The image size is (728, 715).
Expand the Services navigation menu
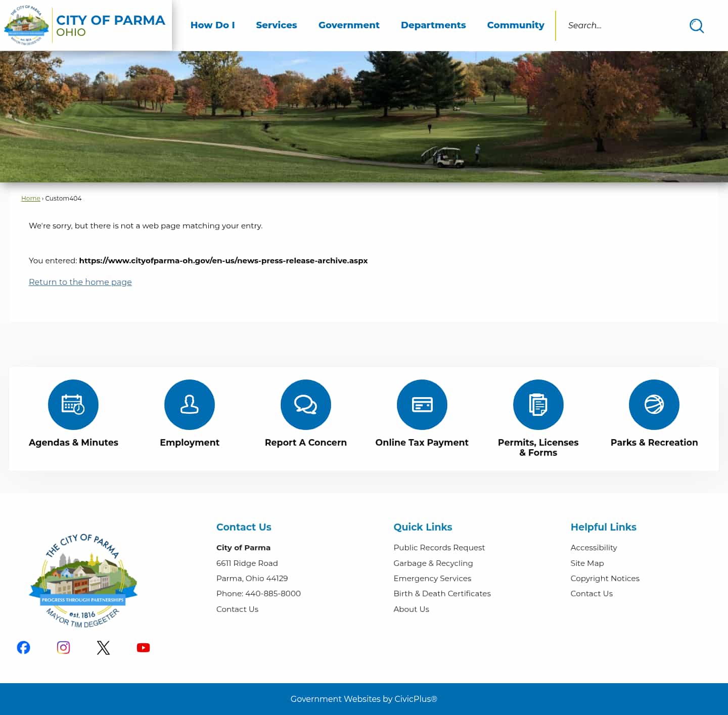click(x=277, y=25)
